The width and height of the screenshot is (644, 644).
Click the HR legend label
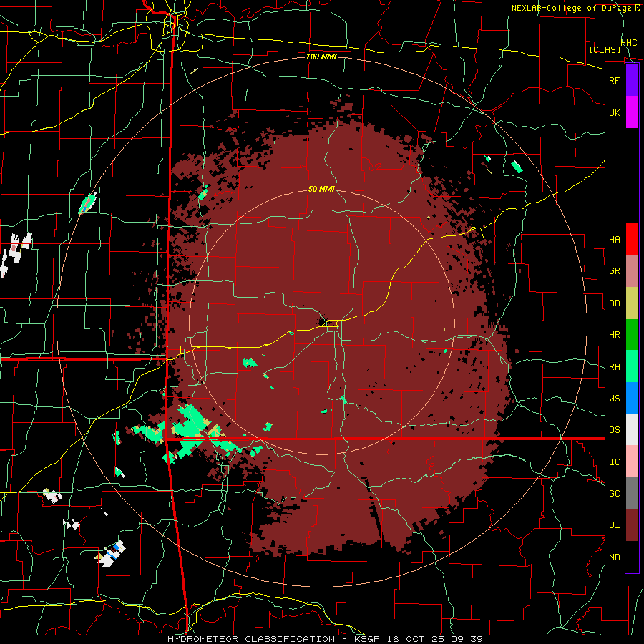pyautogui.click(x=615, y=335)
